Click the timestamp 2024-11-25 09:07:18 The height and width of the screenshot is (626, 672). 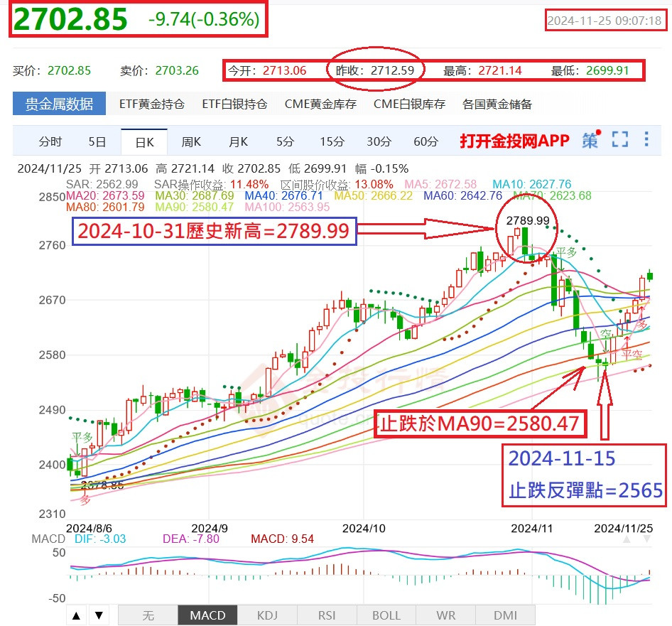605,21
